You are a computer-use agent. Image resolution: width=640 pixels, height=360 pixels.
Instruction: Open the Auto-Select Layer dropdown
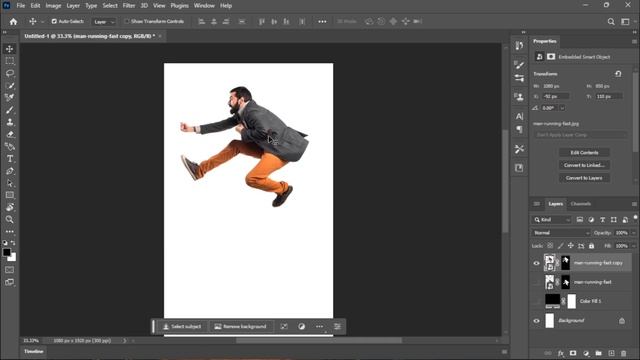pyautogui.click(x=104, y=22)
